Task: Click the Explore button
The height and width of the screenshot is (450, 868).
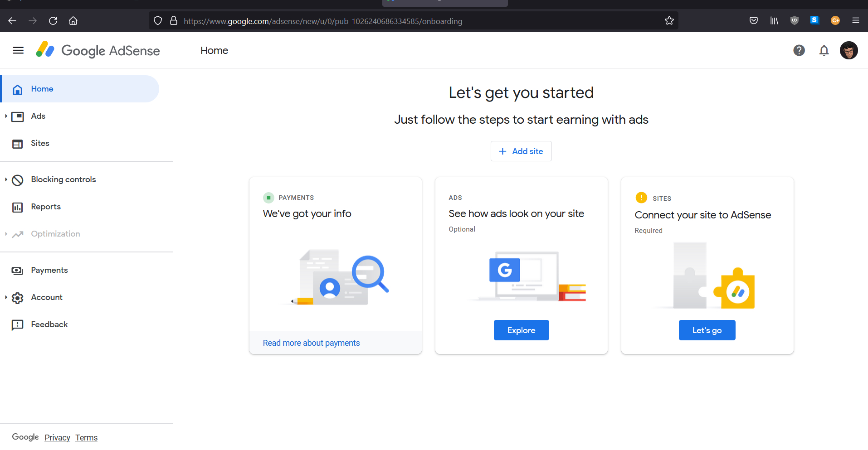Action: (x=521, y=330)
